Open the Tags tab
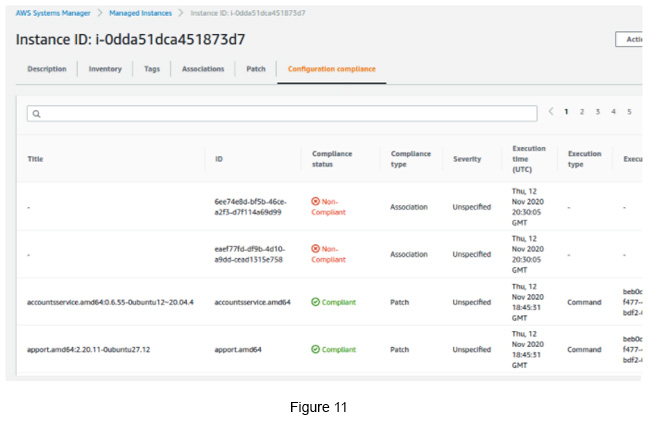This screenshot has height=440, width=649. click(151, 69)
